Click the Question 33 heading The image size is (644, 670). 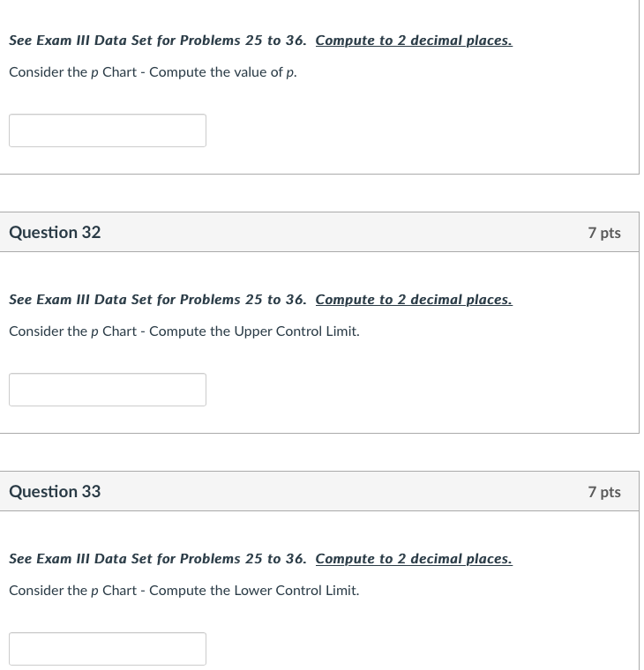click(x=55, y=491)
